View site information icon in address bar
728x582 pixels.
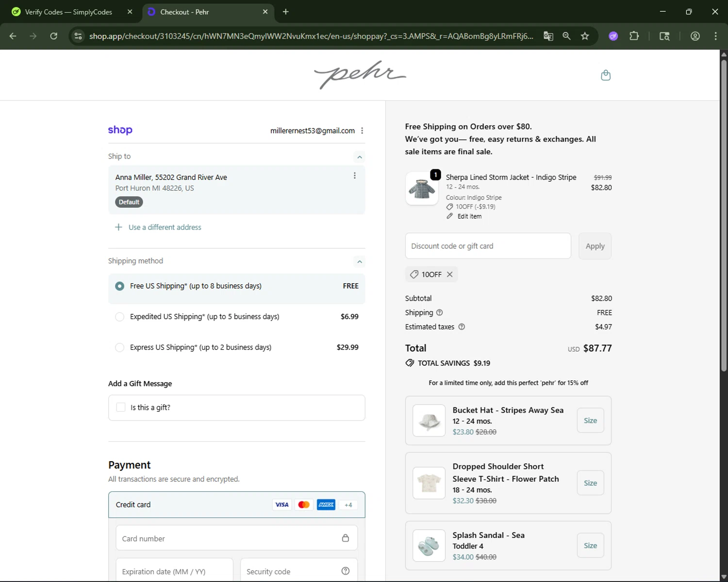coord(78,36)
